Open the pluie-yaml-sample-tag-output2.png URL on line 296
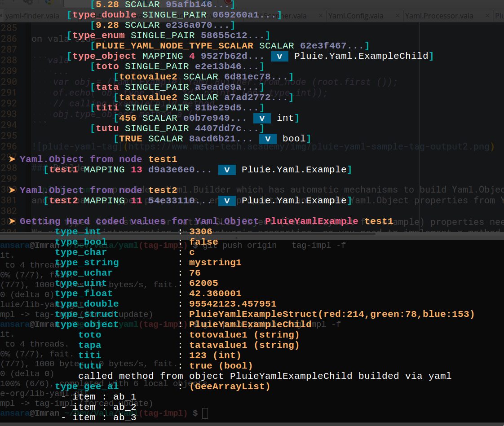This screenshot has height=426, width=504. click(309, 147)
